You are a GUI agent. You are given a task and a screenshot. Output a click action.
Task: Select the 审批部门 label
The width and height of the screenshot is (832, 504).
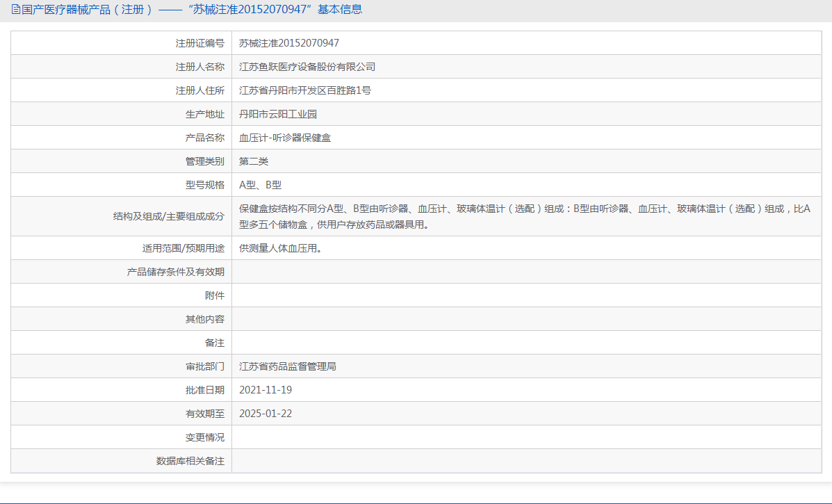tap(205, 366)
